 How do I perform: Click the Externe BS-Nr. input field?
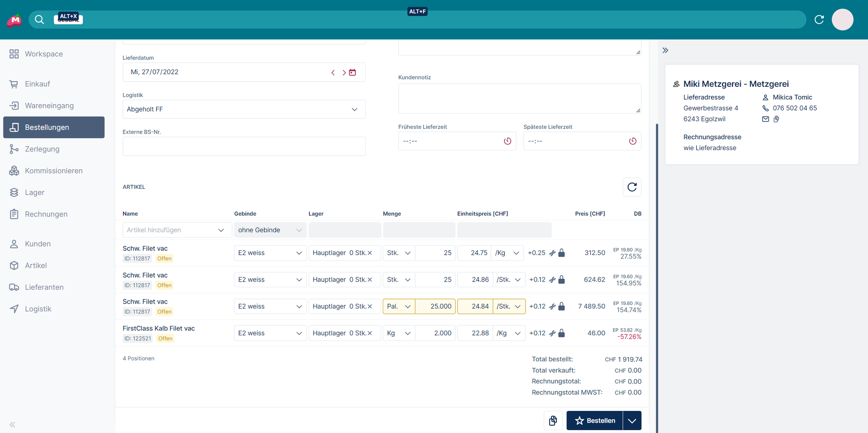[x=244, y=146]
